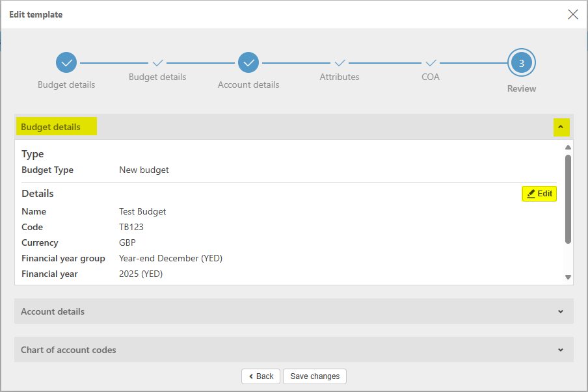Image resolution: width=588 pixels, height=392 pixels.
Task: Open the Chart of account codes header
Action: [68, 350]
